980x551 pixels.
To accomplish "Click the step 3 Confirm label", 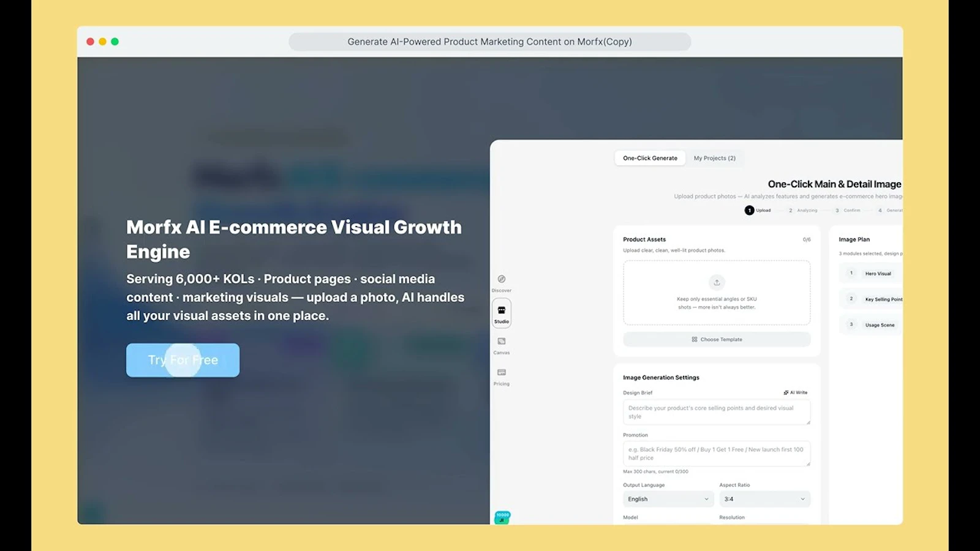I will point(852,210).
